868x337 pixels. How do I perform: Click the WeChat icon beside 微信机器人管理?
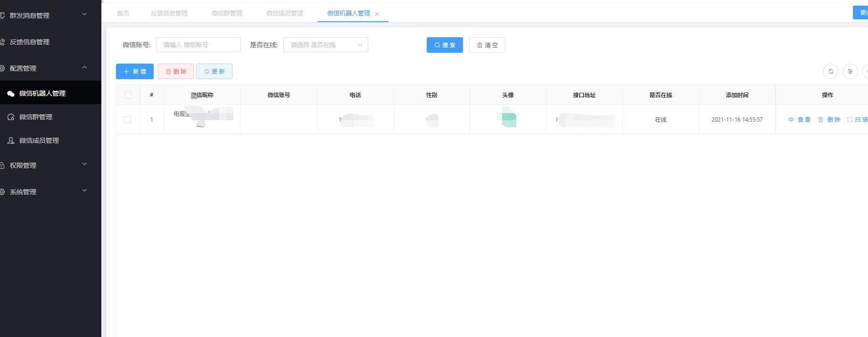[11, 94]
